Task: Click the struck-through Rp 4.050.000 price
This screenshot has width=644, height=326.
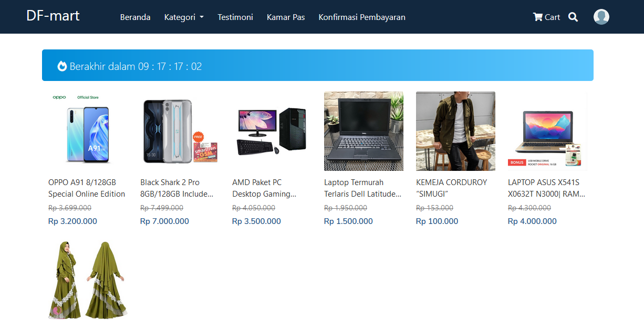Action: tap(254, 208)
